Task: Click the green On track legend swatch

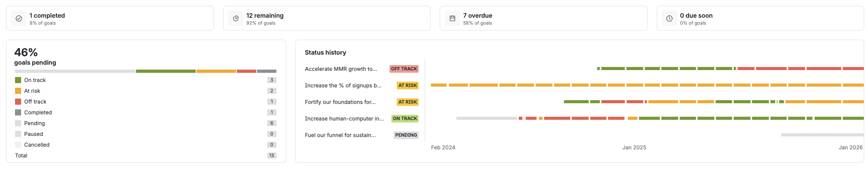Action: 18,80
